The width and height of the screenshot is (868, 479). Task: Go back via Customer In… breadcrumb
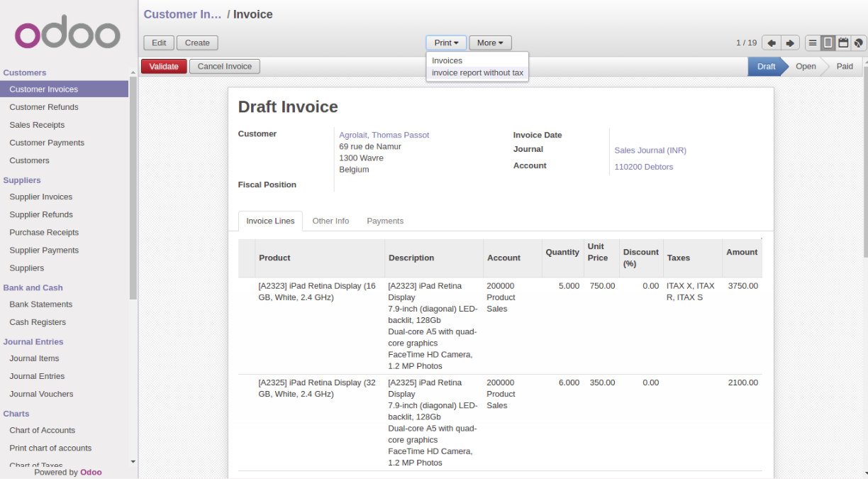coord(183,14)
